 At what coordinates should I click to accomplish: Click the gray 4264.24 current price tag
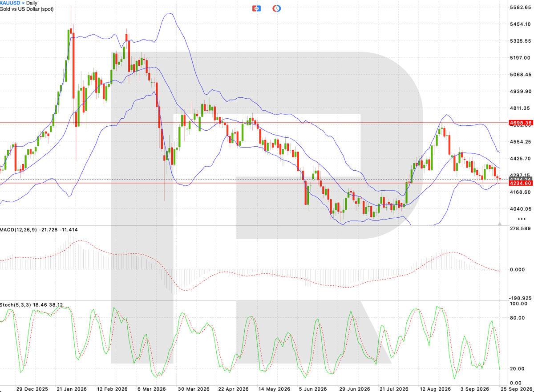click(x=521, y=179)
